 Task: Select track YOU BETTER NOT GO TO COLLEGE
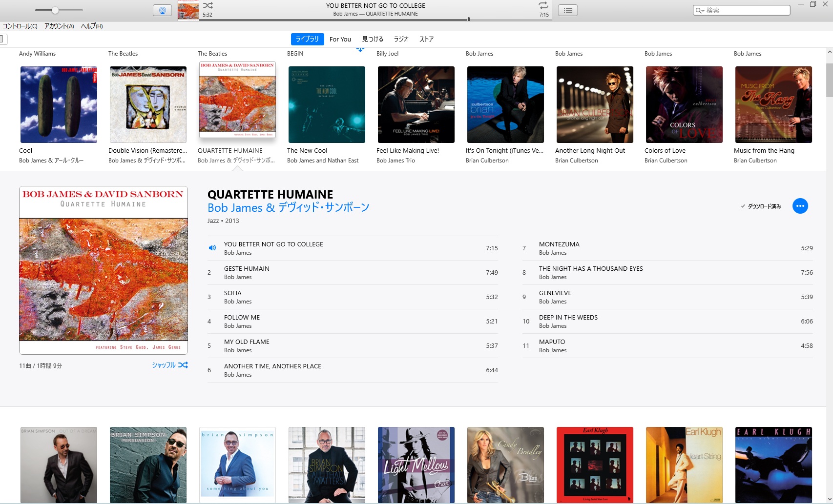point(353,248)
